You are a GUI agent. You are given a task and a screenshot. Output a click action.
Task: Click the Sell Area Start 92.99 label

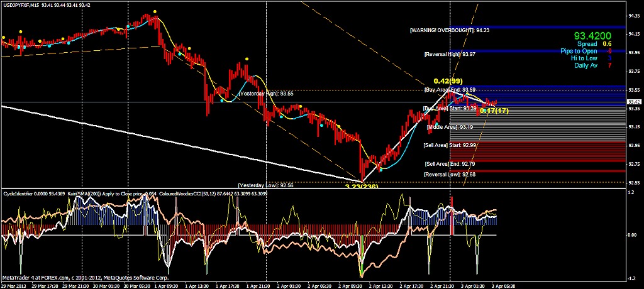click(x=450, y=146)
